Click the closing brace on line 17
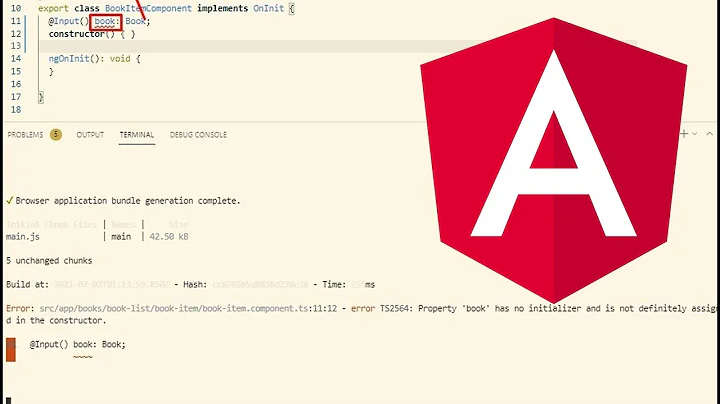 click(x=40, y=97)
